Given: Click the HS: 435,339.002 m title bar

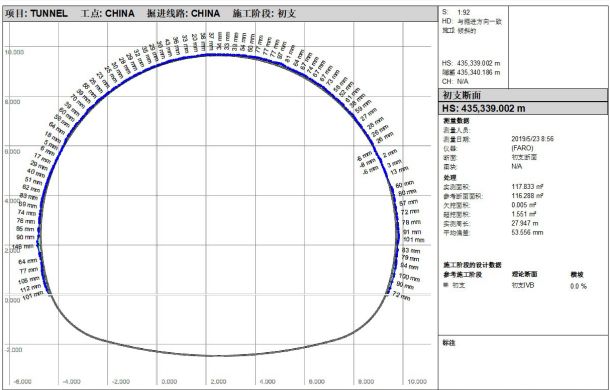Looking at the screenshot, I should click(523, 108).
